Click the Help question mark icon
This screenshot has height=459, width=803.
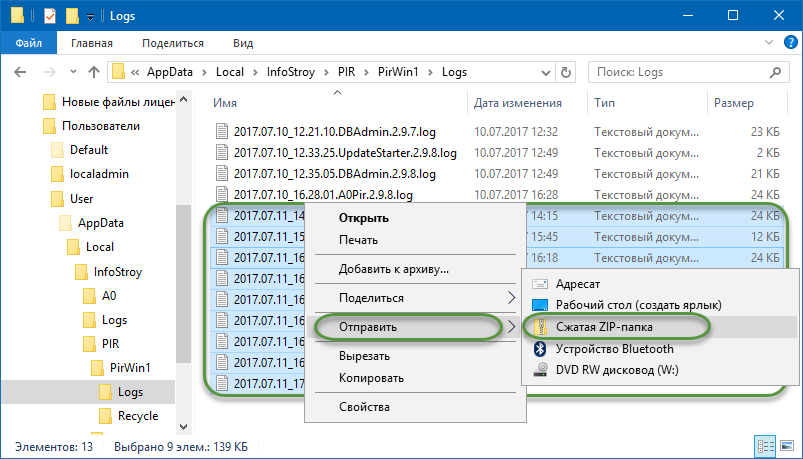789,43
